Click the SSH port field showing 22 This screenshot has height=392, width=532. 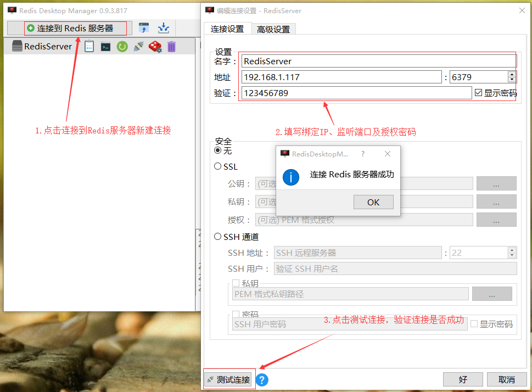(478, 253)
